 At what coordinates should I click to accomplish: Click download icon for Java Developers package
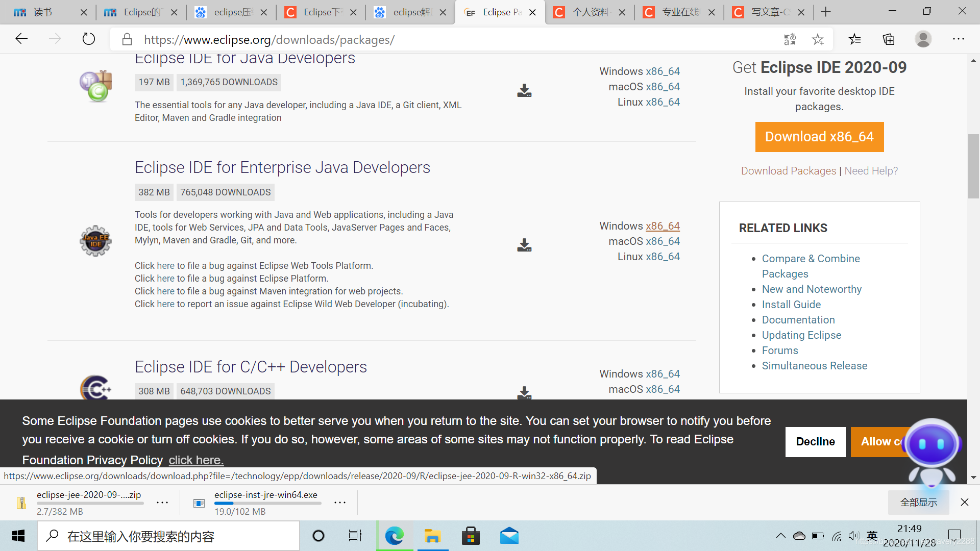click(524, 91)
